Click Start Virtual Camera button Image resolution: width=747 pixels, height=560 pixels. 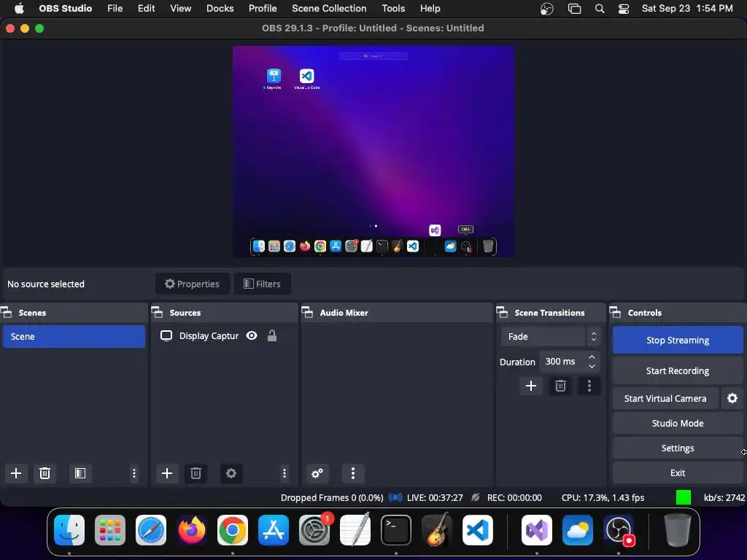665,398
